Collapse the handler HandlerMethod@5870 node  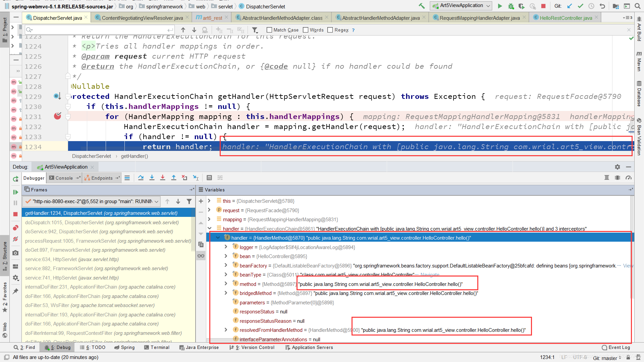[218, 238]
